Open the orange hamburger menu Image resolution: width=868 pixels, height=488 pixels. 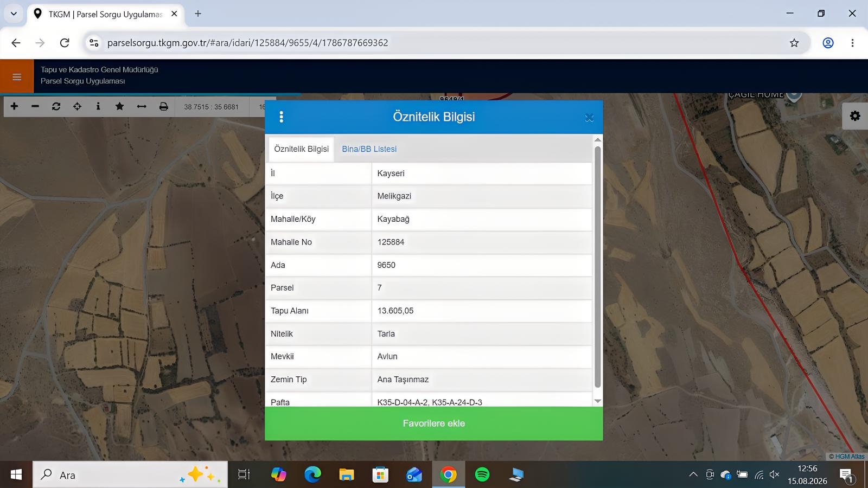click(17, 76)
